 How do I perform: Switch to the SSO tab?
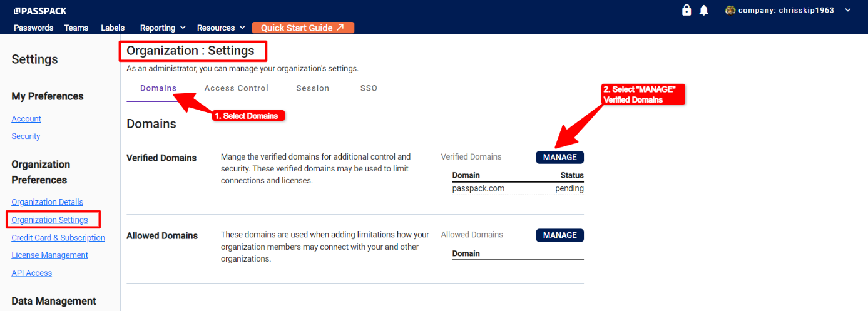[369, 88]
